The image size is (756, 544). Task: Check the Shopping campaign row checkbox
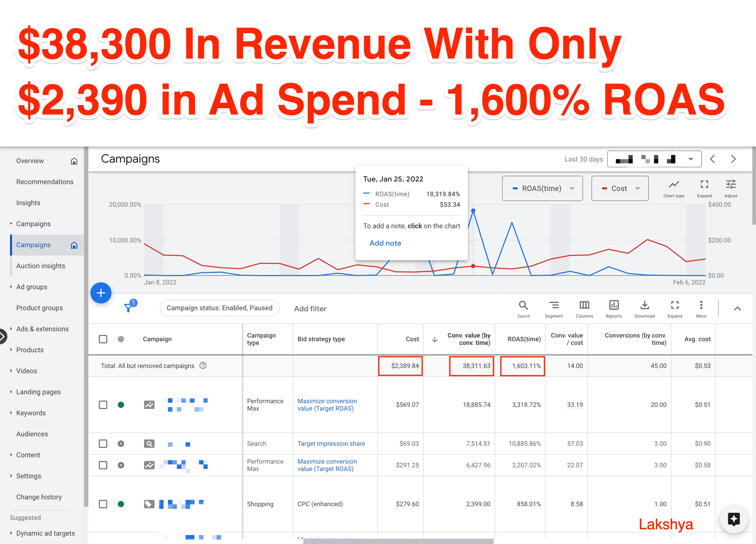click(x=103, y=504)
